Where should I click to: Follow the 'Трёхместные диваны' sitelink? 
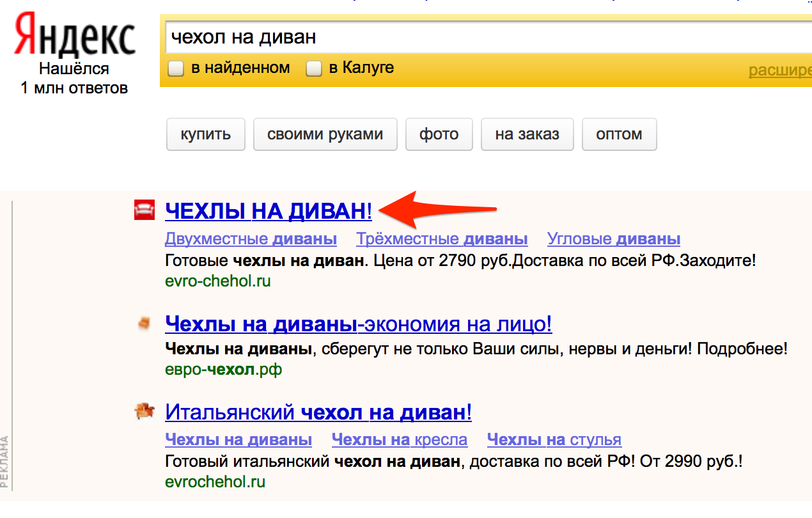(442, 239)
